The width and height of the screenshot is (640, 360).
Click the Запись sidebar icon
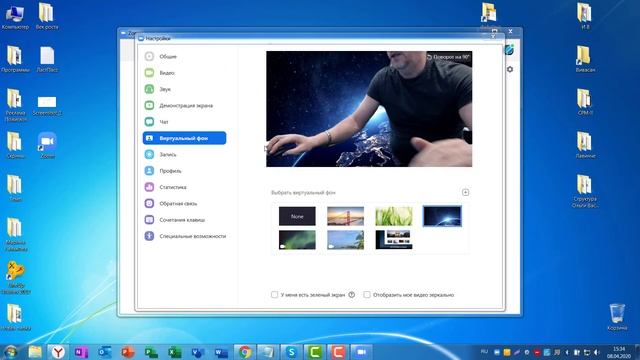tap(149, 154)
